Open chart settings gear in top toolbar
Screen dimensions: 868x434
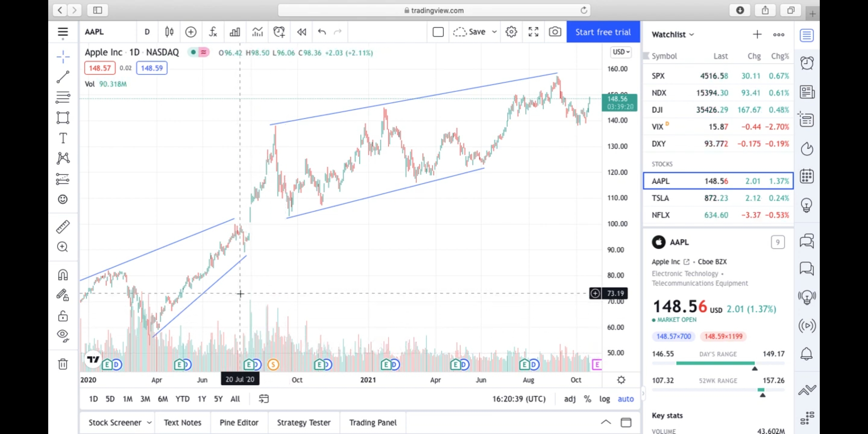(511, 32)
